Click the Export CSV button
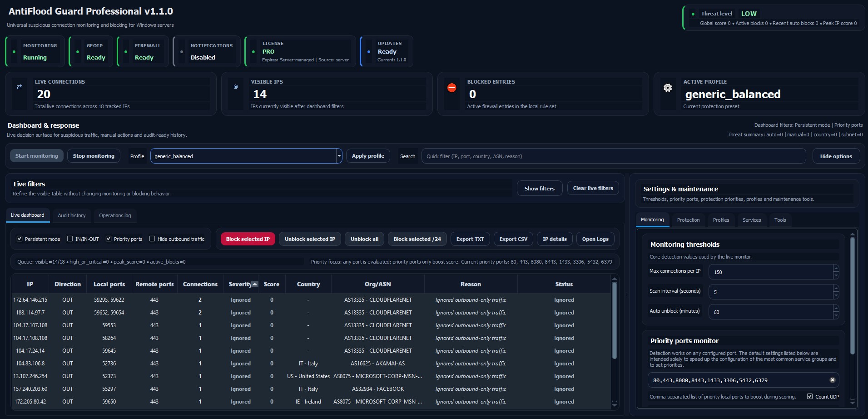The image size is (868, 419). [x=513, y=239]
